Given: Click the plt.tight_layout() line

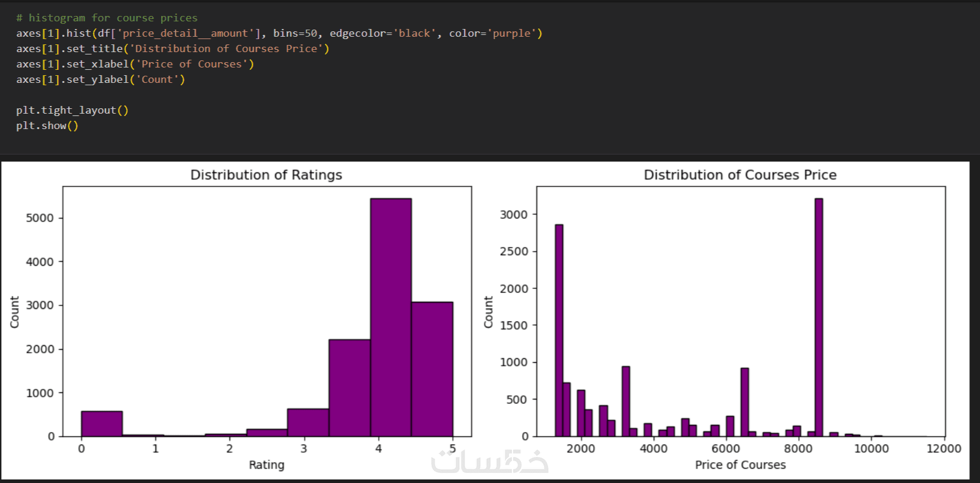Looking at the screenshot, I should (x=72, y=110).
